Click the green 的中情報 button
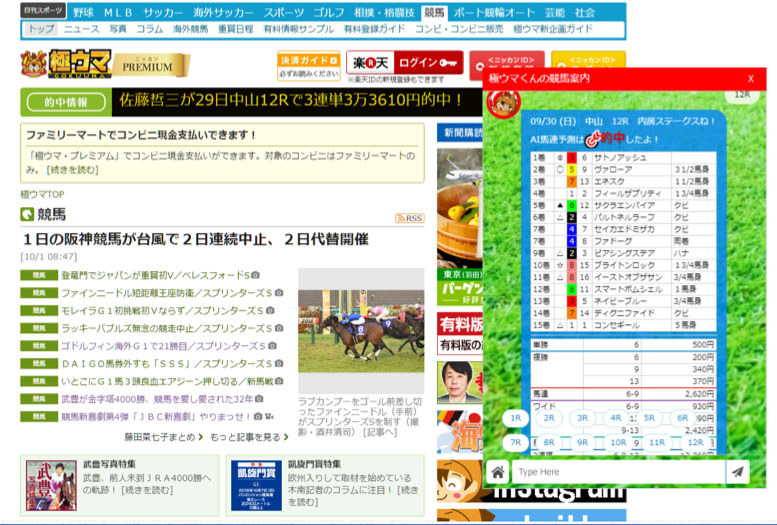777x525 pixels. (x=66, y=102)
